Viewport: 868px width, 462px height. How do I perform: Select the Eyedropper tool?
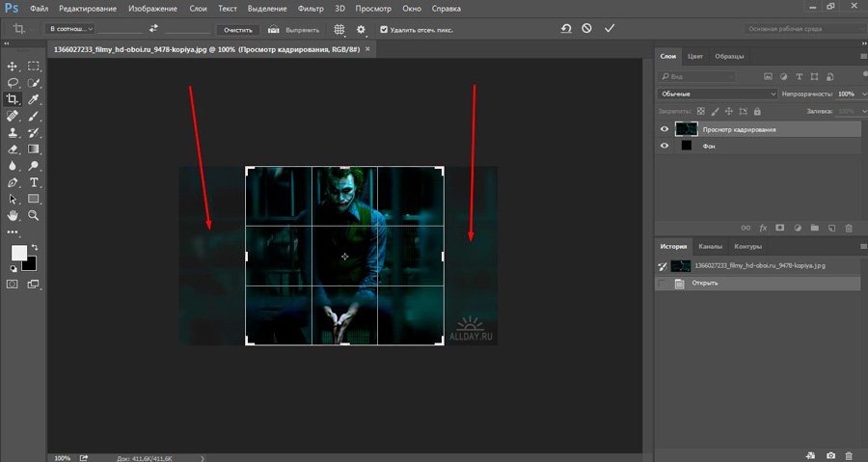[x=34, y=99]
